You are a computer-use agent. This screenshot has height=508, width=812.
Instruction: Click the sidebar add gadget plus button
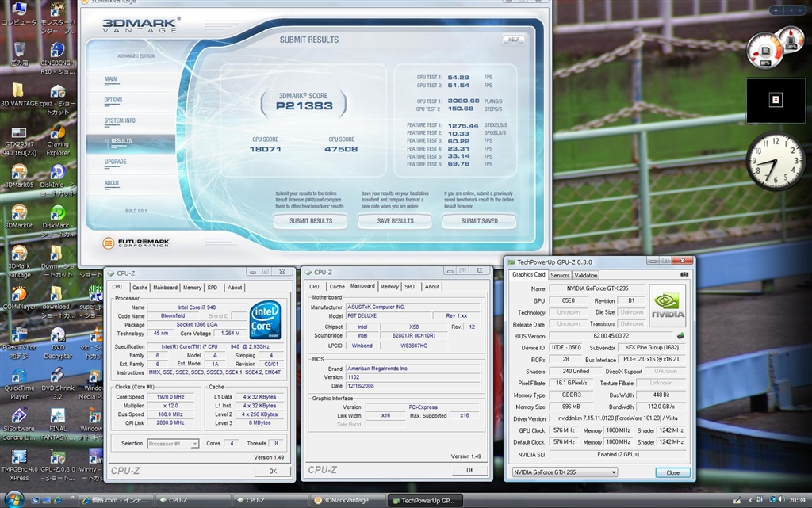776,10
